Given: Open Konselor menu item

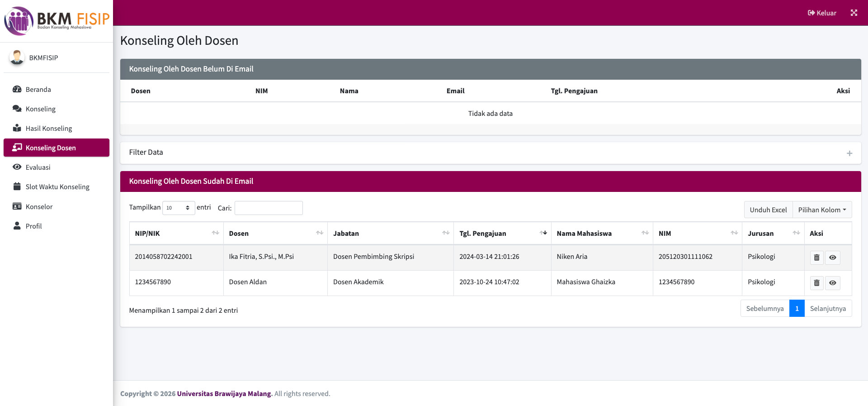Looking at the screenshot, I should tap(57, 206).
